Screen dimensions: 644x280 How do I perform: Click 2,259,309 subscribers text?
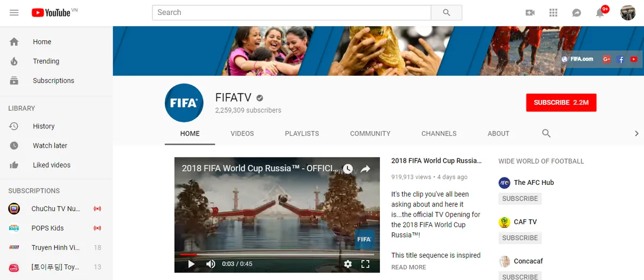(248, 110)
